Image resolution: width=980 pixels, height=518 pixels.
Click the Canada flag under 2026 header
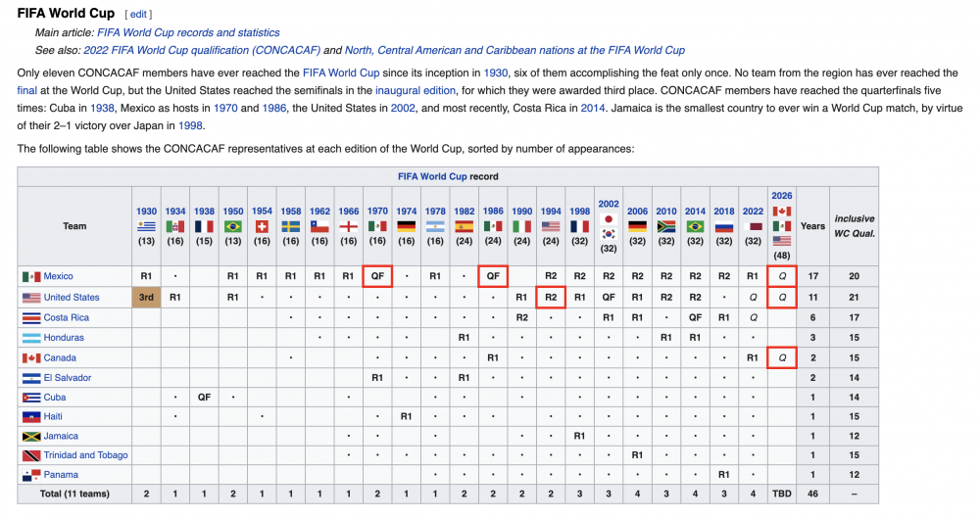coord(782,212)
